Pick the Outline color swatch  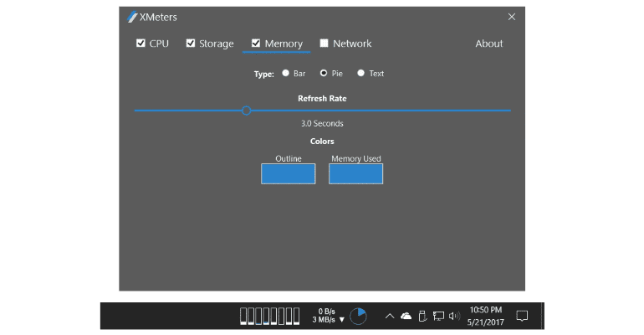coord(289,174)
